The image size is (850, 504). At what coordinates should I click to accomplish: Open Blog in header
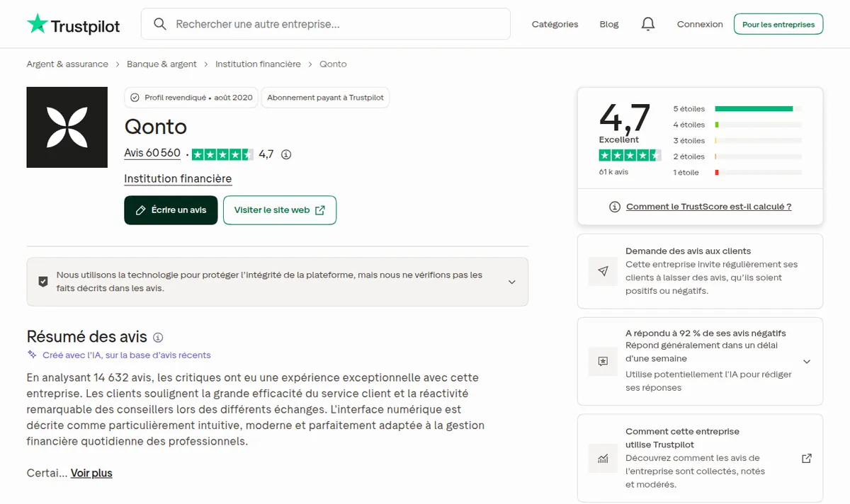coord(609,24)
